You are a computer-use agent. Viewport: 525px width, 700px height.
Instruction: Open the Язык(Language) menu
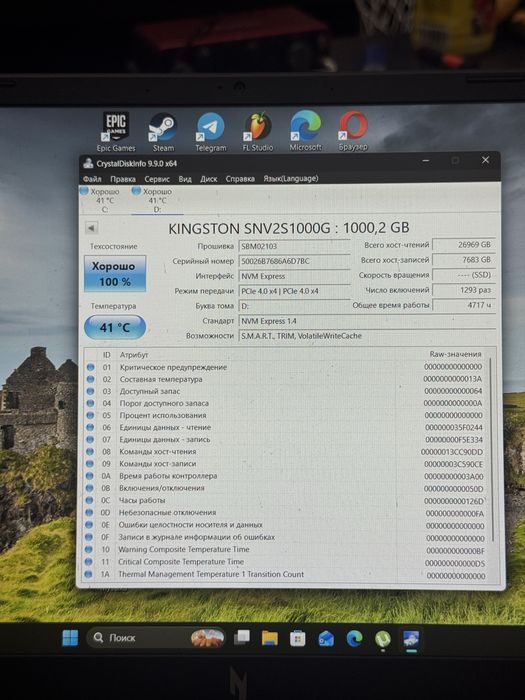[x=291, y=178]
